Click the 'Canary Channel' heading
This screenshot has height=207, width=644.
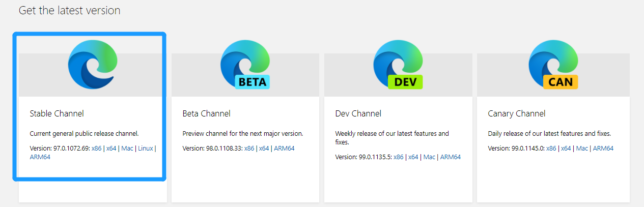[517, 113]
